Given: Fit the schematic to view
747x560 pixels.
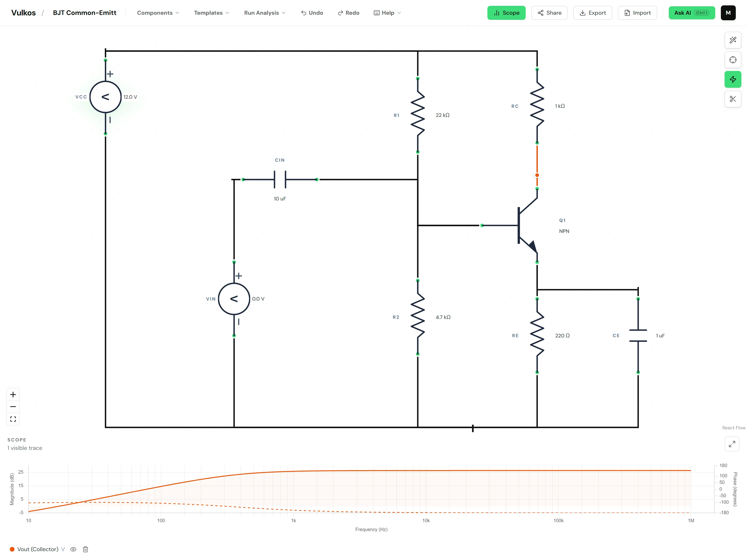Looking at the screenshot, I should point(13,419).
